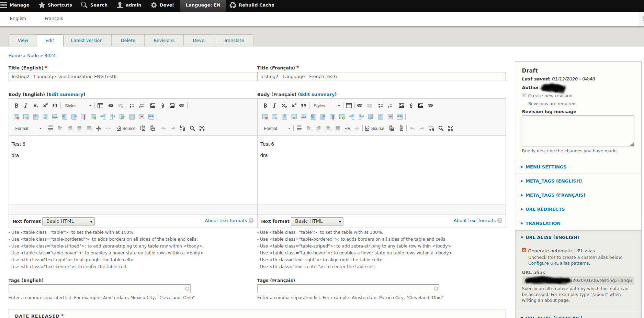The height and width of the screenshot is (318, 644).
Task: Insert bulleted list in Français body editor
Action: pyautogui.click(x=381, y=106)
